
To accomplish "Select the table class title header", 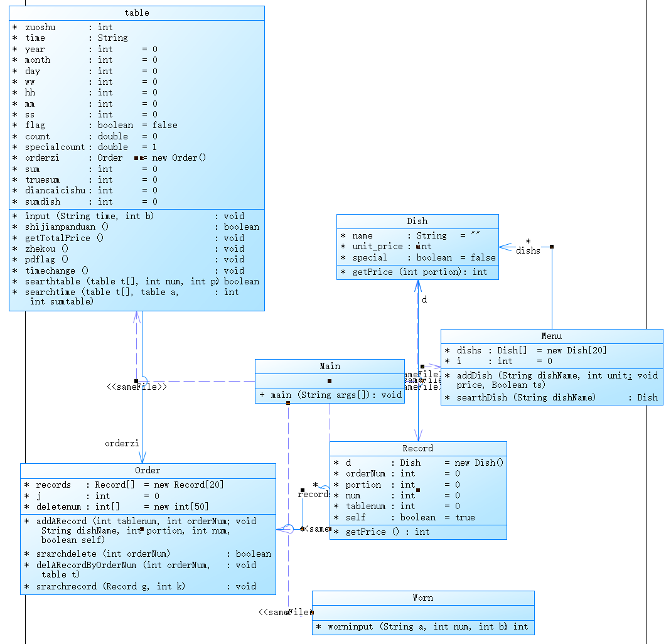I will [x=136, y=13].
